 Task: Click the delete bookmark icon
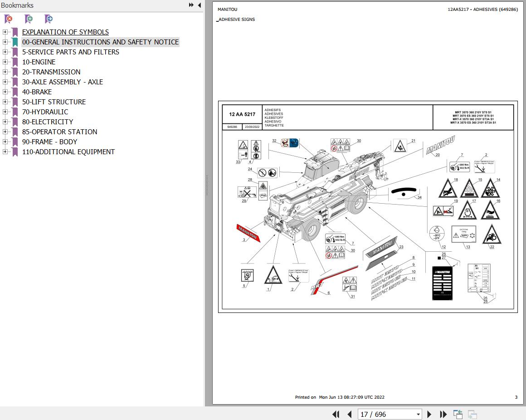(8, 19)
